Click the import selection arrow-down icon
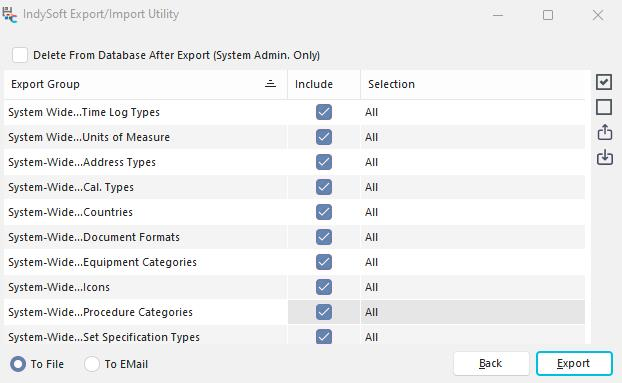The height and width of the screenshot is (383, 622). click(605, 157)
